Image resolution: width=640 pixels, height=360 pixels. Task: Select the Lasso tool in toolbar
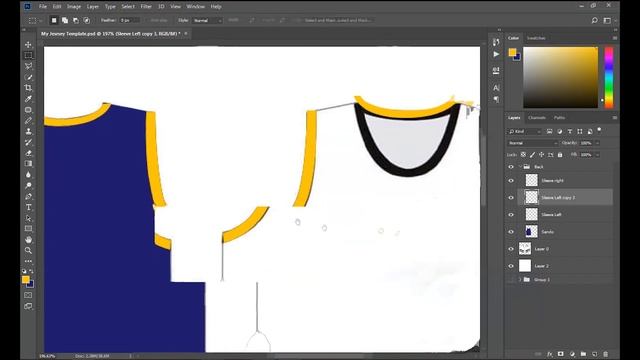pyautogui.click(x=28, y=66)
